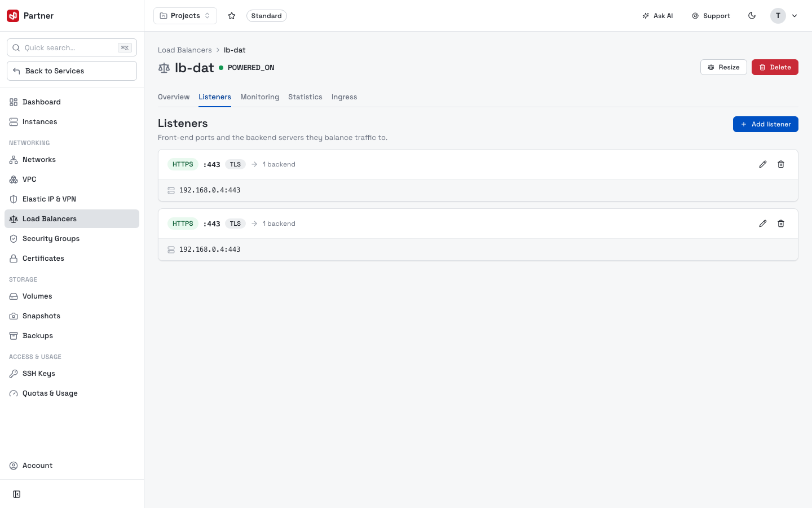Switch to the Monitoring tab

[x=259, y=97]
